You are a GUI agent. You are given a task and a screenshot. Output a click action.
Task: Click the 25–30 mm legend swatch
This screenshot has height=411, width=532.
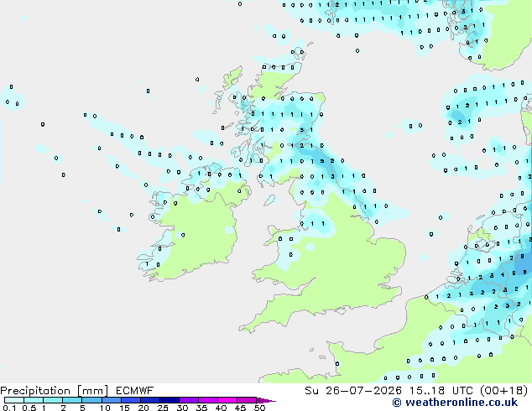170,400
